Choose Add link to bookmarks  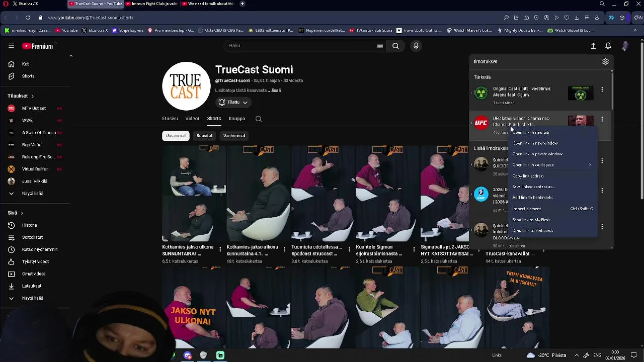click(x=552, y=198)
